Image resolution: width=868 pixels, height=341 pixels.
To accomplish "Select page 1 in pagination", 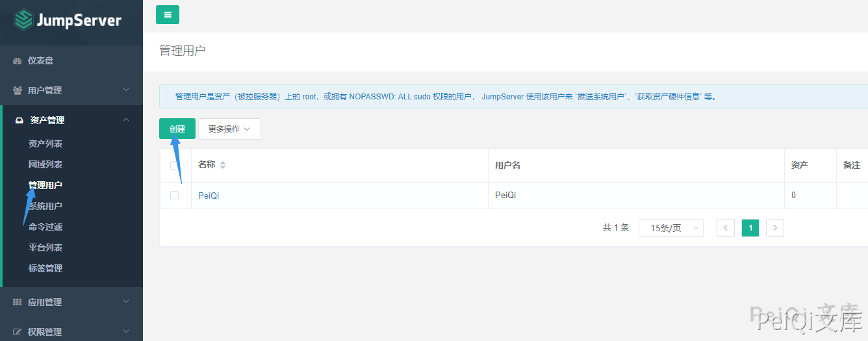I will [750, 228].
